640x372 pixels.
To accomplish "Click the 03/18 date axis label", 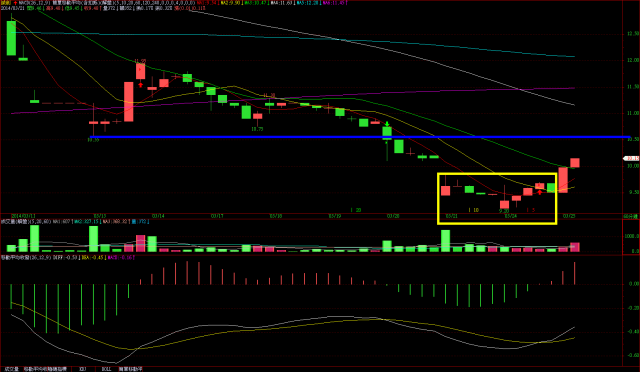I will [276, 216].
